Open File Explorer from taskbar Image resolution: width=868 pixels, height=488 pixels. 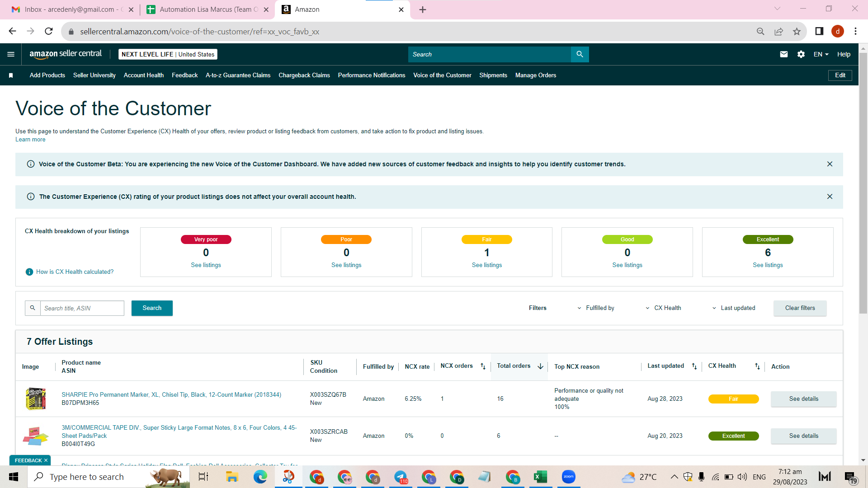[232, 477]
